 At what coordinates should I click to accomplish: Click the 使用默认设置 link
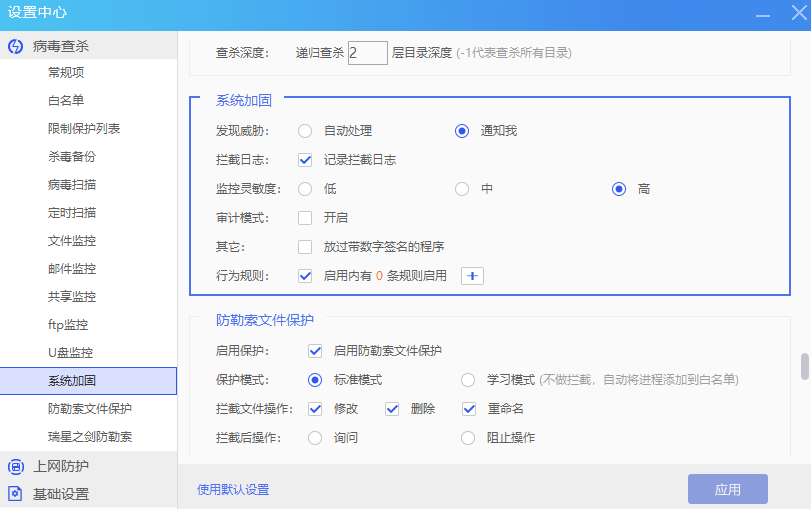[233, 490]
